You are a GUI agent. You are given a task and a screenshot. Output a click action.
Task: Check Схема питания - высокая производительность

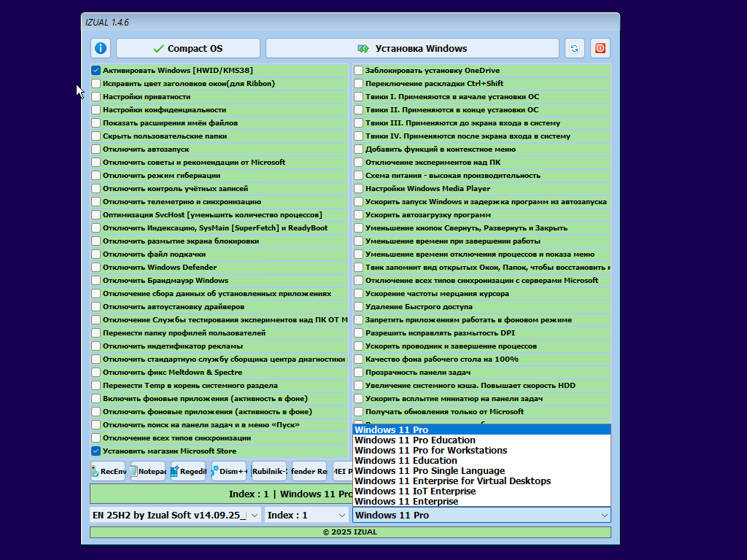pos(359,175)
